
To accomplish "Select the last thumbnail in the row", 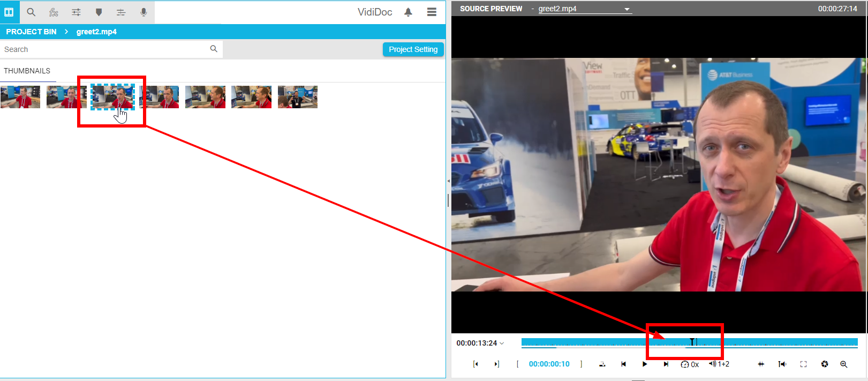I will 297,97.
